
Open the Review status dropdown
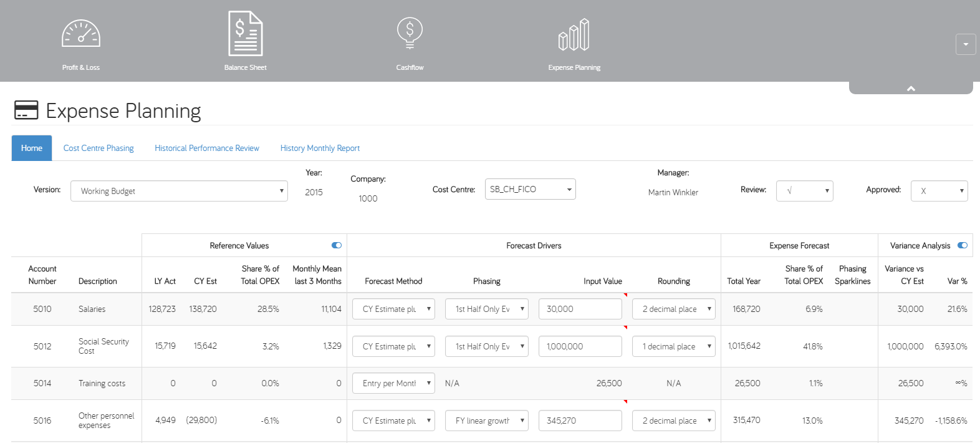805,191
